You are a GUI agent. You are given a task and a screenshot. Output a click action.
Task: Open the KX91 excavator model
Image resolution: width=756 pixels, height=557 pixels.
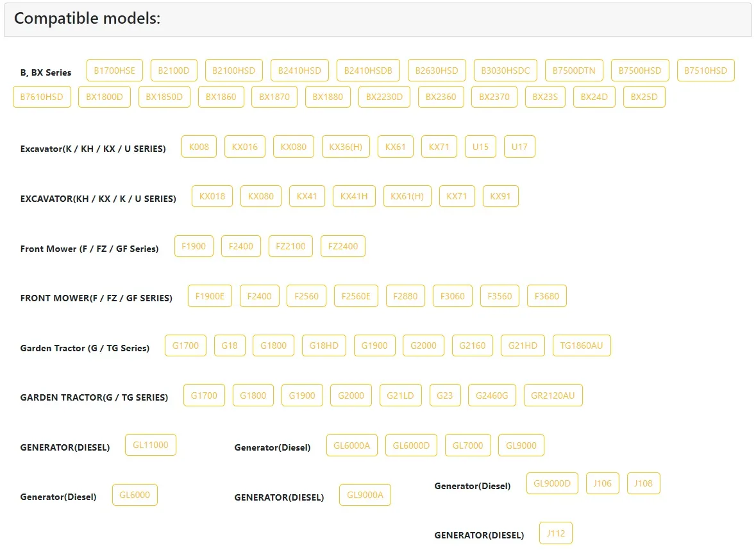500,196
